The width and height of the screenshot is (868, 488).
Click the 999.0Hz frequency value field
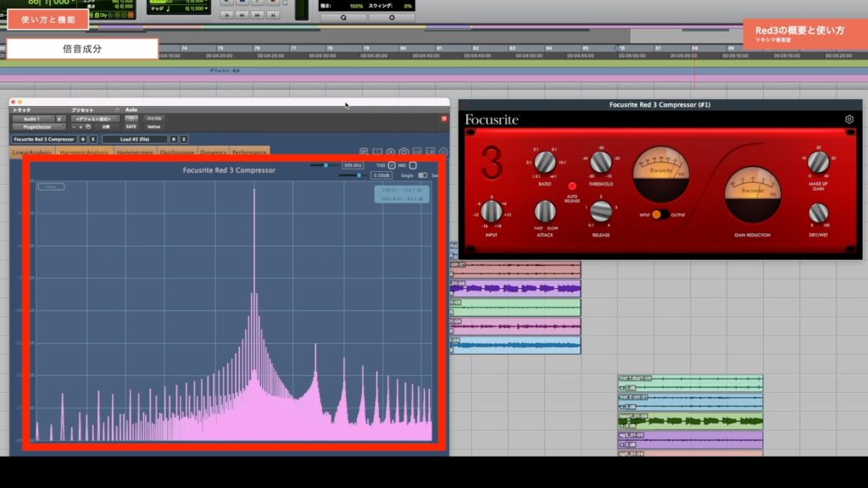353,165
